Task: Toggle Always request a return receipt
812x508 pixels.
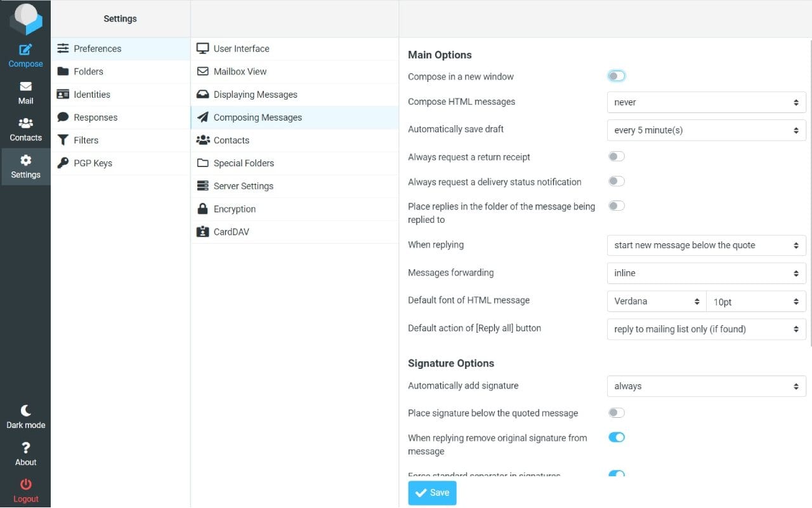Action: [x=616, y=156]
